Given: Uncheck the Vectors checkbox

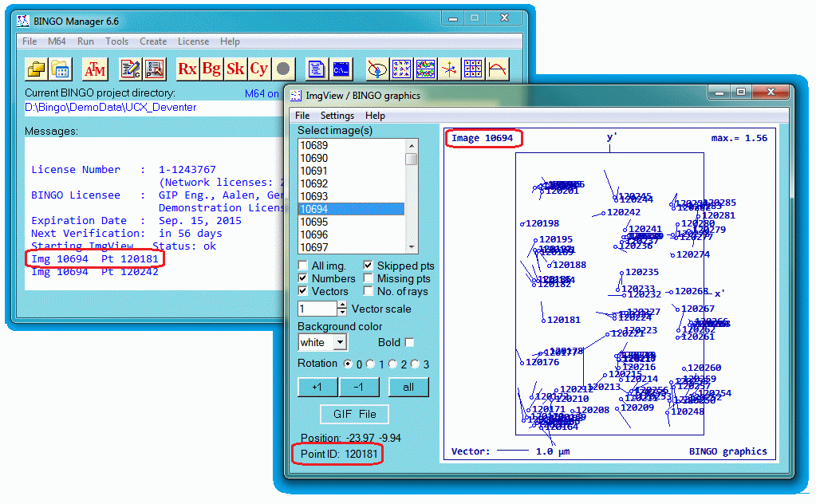Looking at the screenshot, I should coord(303,291).
